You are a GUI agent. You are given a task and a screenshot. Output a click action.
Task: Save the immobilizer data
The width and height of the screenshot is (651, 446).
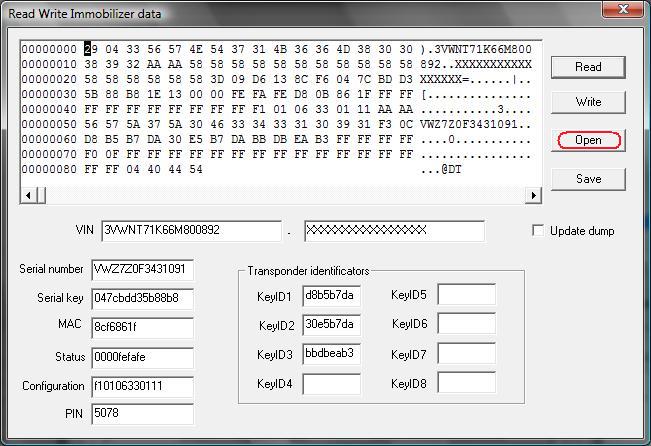tap(588, 179)
